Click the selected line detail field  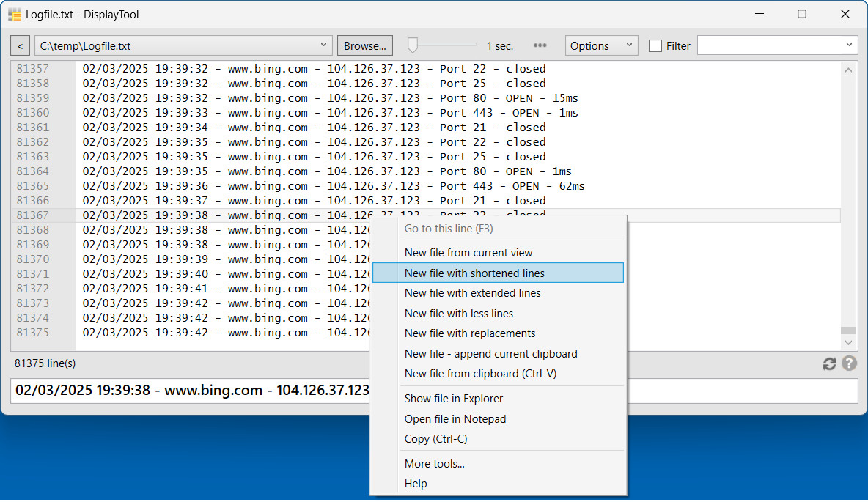click(x=434, y=391)
